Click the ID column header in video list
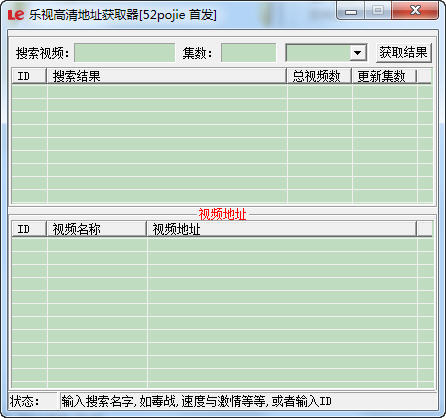Screen dimensions: 446x418 pos(29,229)
